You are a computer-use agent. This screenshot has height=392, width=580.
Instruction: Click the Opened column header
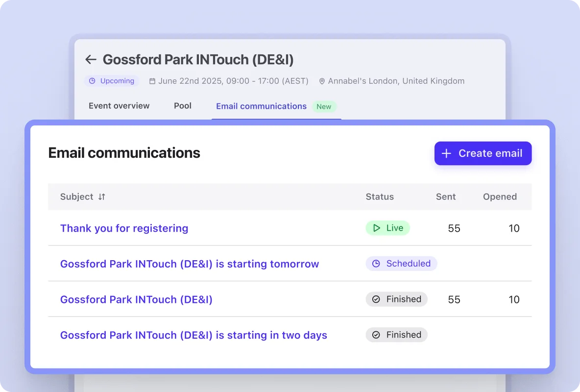click(x=500, y=196)
